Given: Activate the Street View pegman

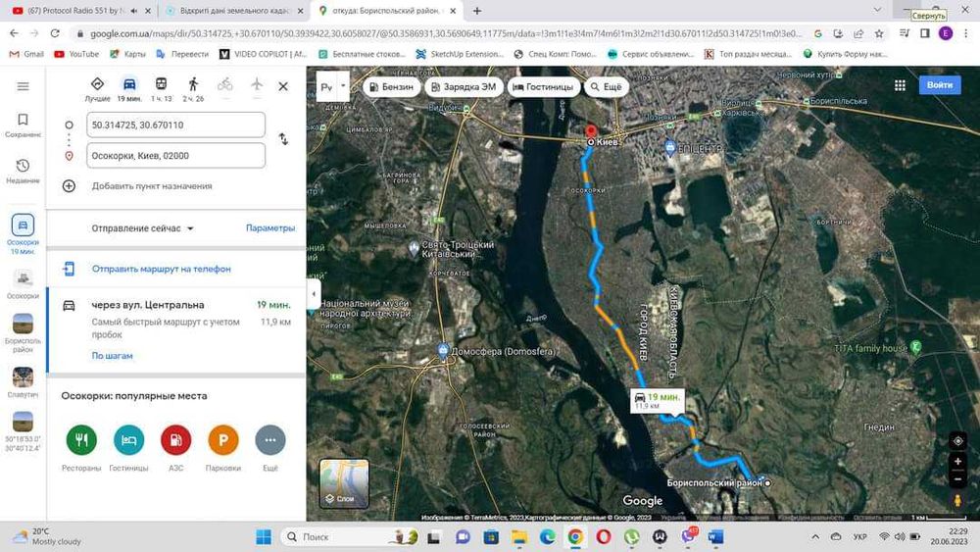Looking at the screenshot, I should [957, 501].
